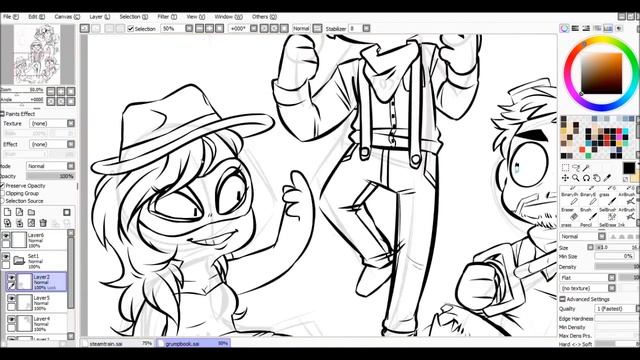
Task: Create a new raster layer
Action: point(8,212)
